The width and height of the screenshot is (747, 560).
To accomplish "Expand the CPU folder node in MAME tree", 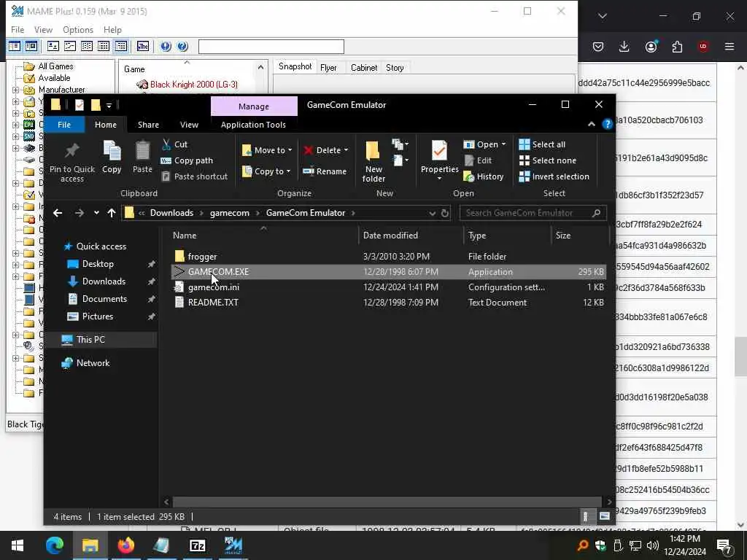I will click(x=16, y=125).
